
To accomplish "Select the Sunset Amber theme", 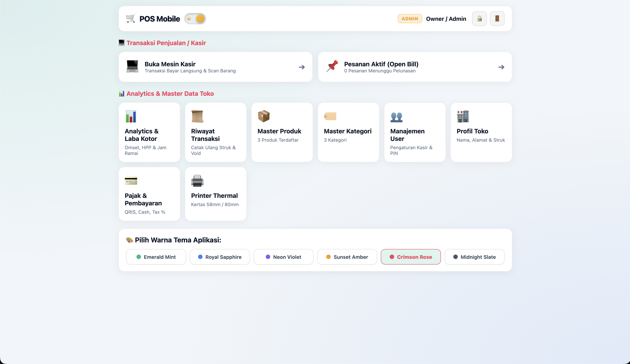I will [347, 257].
